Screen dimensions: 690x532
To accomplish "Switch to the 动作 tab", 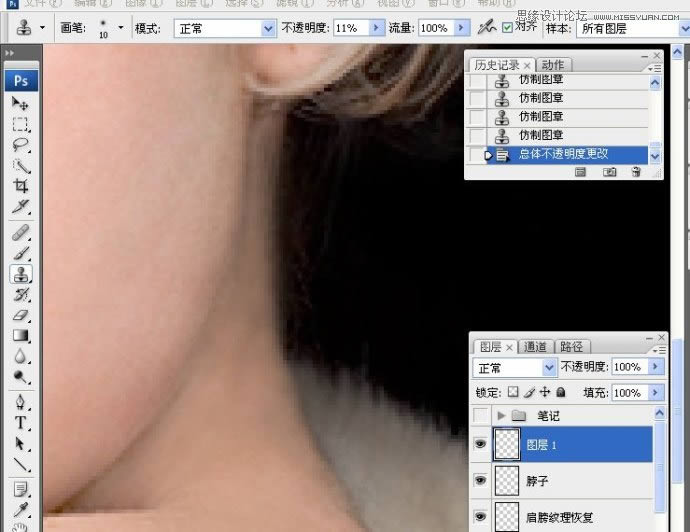I will point(553,65).
